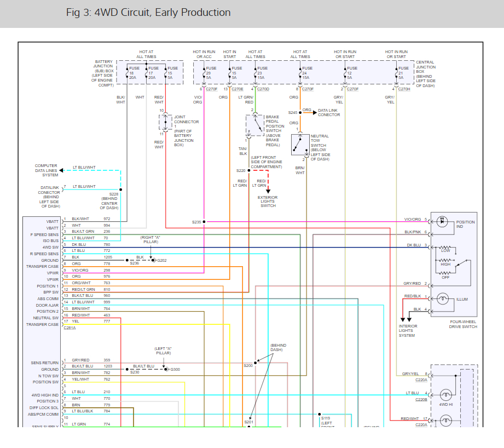This screenshot has height=448, width=504.
Task: Click the Interior Lights System label
Action: click(408, 331)
